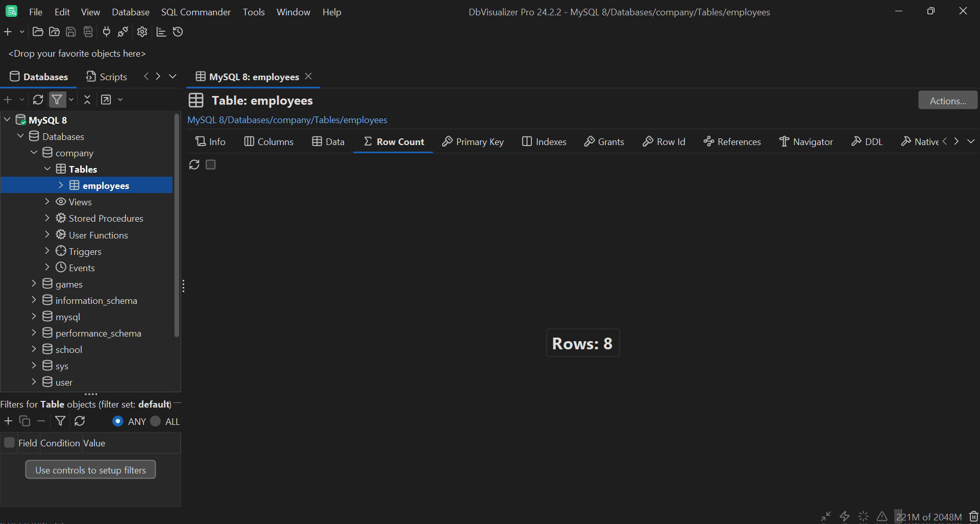Select the ALL filter radio button

156,421
